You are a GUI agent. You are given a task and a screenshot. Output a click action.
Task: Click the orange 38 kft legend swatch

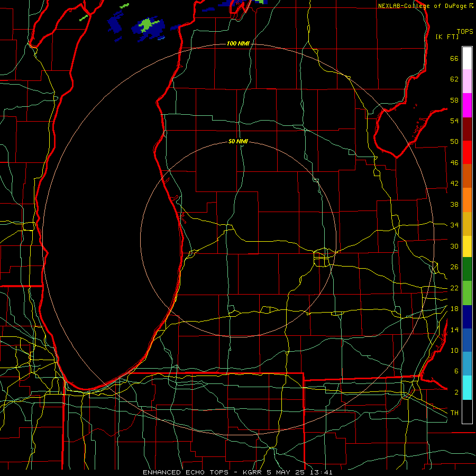pos(467,200)
